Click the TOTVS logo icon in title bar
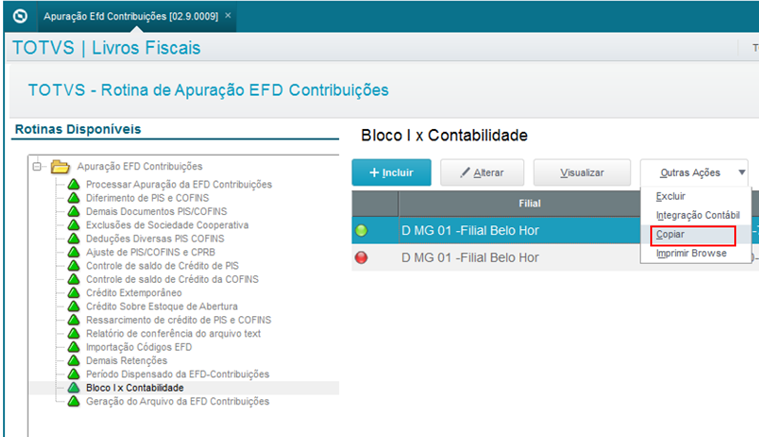Screen dimensions: 759x437 17,16
